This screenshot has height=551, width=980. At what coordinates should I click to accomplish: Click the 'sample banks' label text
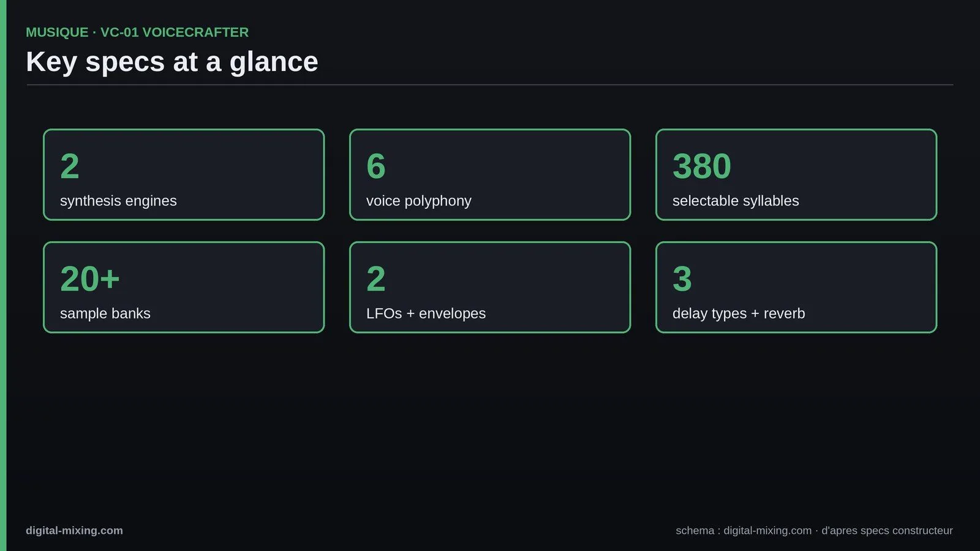tap(105, 313)
